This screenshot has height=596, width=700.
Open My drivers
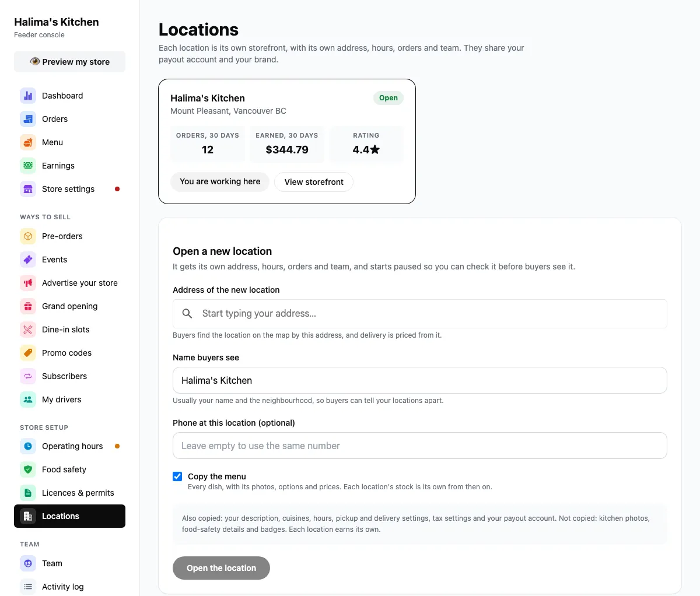tap(69, 399)
